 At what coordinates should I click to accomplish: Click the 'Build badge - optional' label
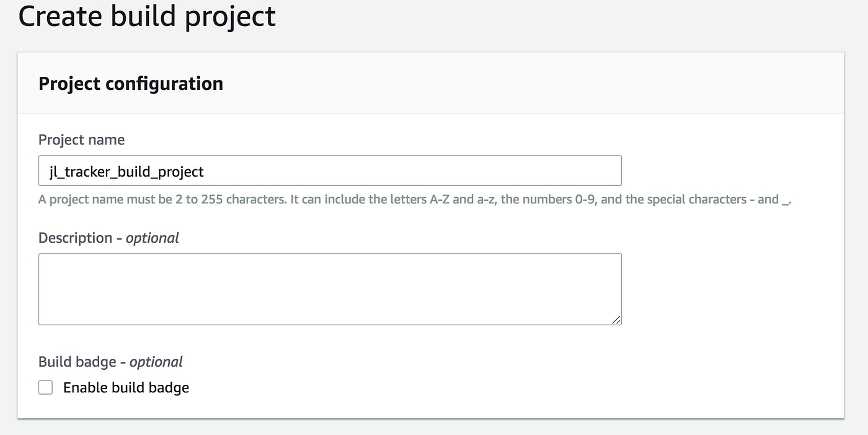[x=110, y=362]
